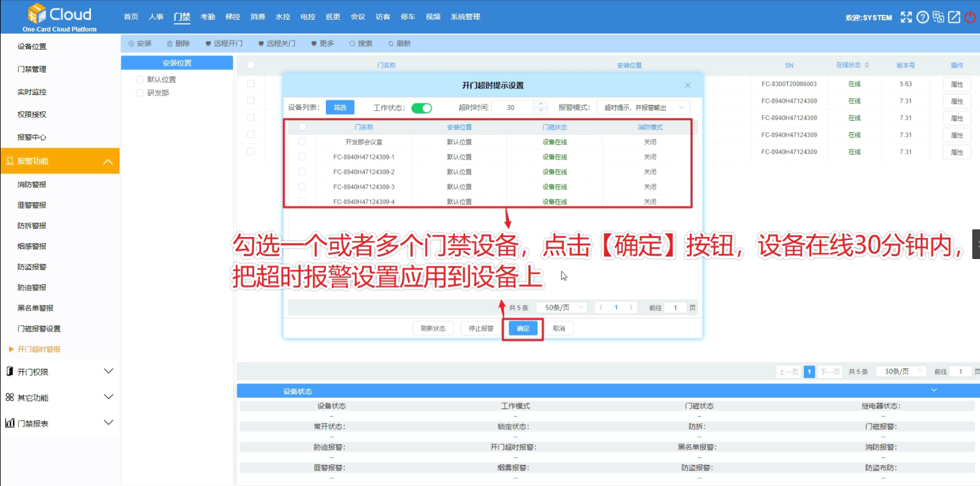Screen dimensions: 980x486
Task: Open 实时监控 in sidebar
Action: tap(32, 91)
